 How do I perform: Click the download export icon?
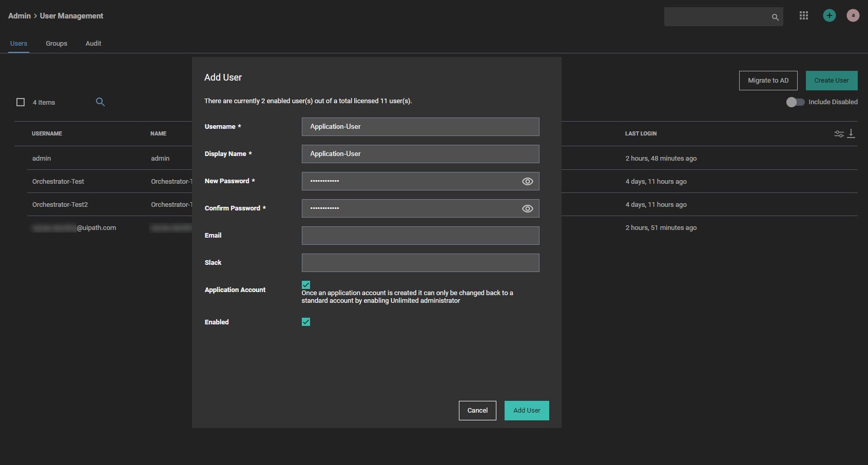click(x=851, y=133)
